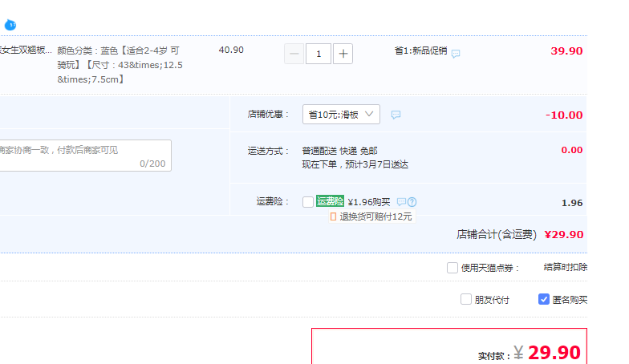Open the 省10元:滑板 store discount dropdown

[x=341, y=115]
